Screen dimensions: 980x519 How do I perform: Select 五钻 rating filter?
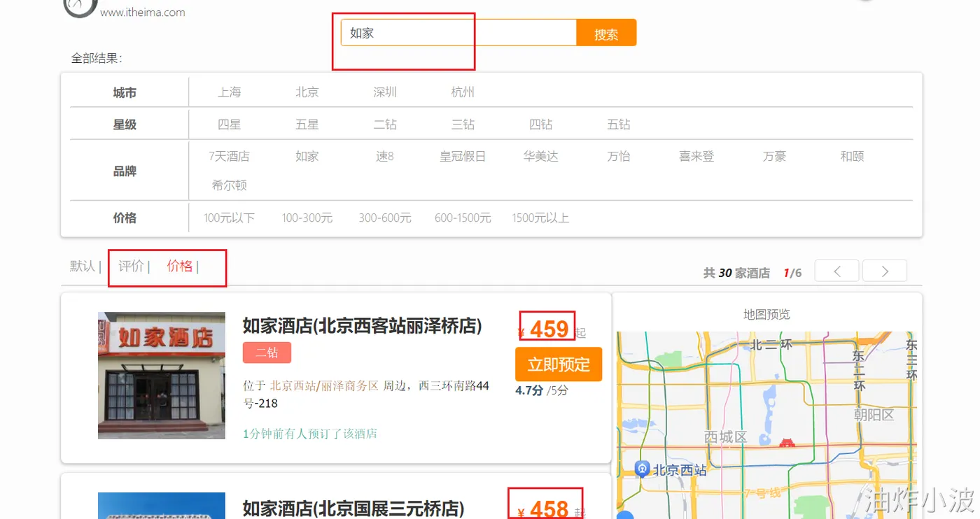coord(619,125)
